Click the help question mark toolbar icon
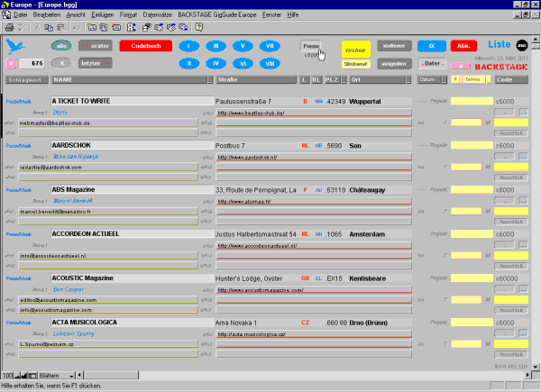Image resolution: width=541 pixels, height=392 pixels. click(x=199, y=28)
